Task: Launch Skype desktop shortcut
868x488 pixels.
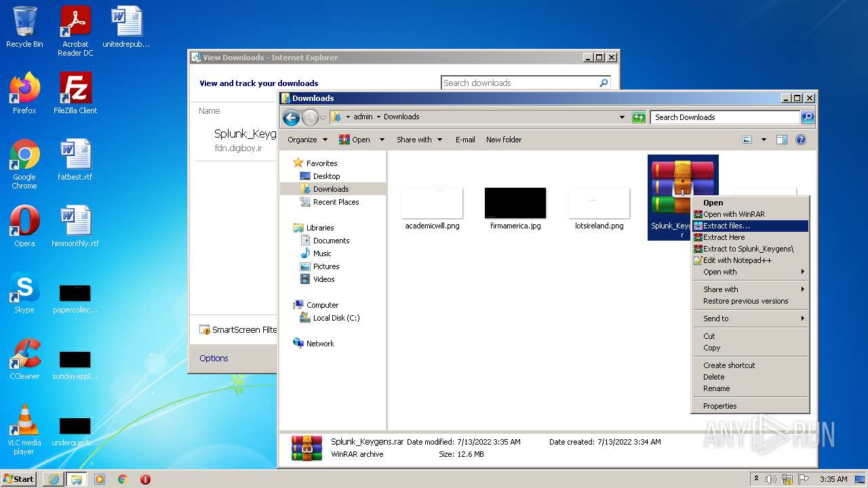Action: coord(24,293)
